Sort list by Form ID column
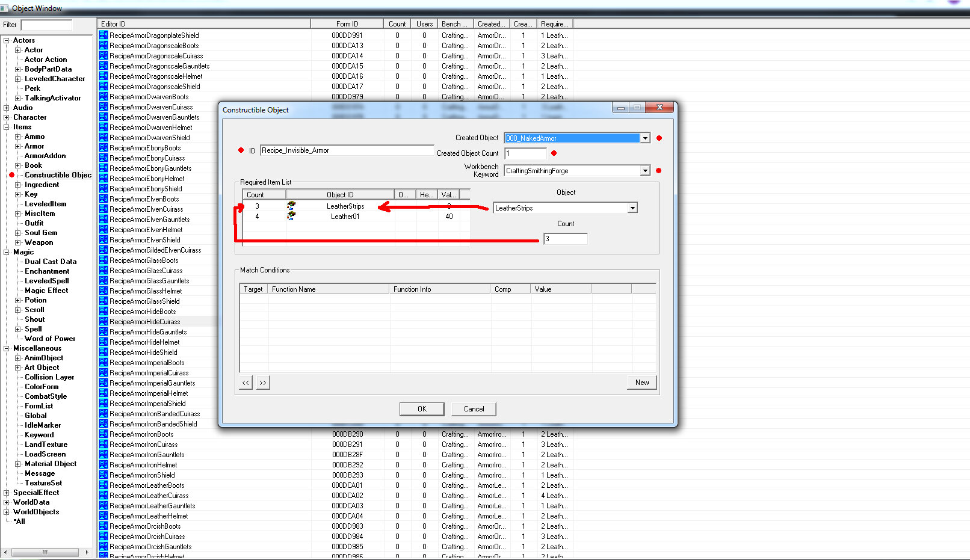Viewport: 970px width, 560px height. pos(347,24)
